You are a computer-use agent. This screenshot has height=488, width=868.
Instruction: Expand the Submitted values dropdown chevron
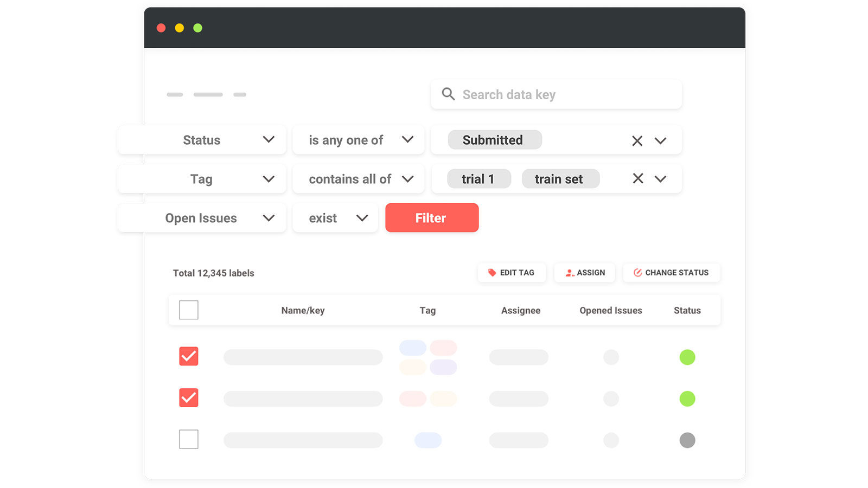[660, 141]
